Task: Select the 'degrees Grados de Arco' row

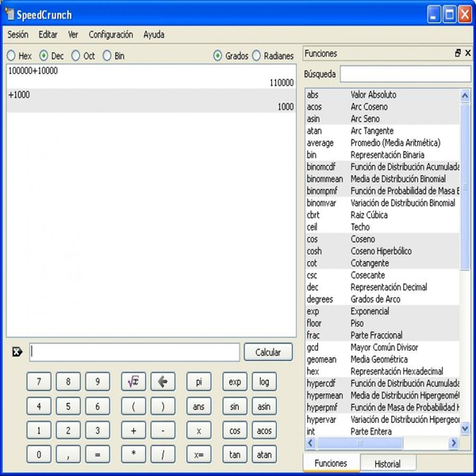Action: (382, 299)
